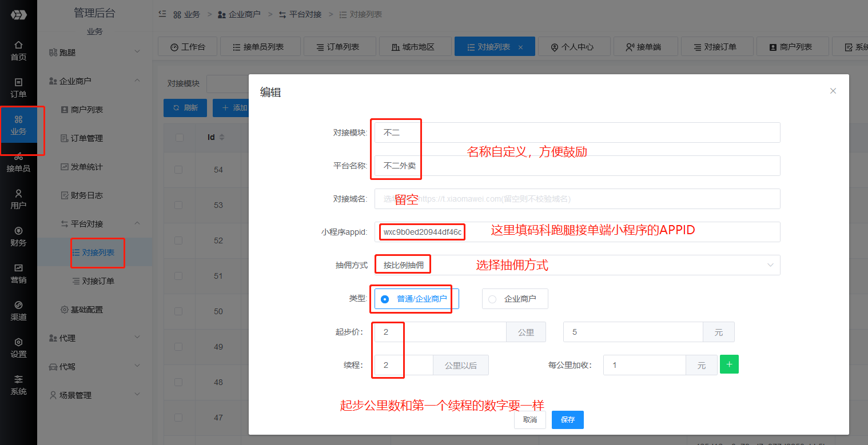Close the 对接列表 tab with its x
868x445 pixels.
(x=520, y=47)
